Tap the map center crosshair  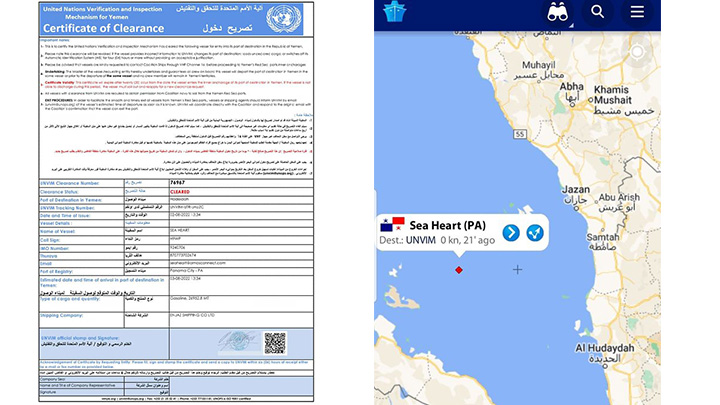click(x=518, y=270)
